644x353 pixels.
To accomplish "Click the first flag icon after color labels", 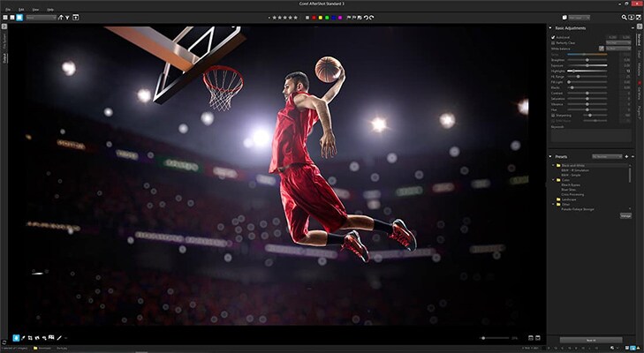I will [x=349, y=18].
